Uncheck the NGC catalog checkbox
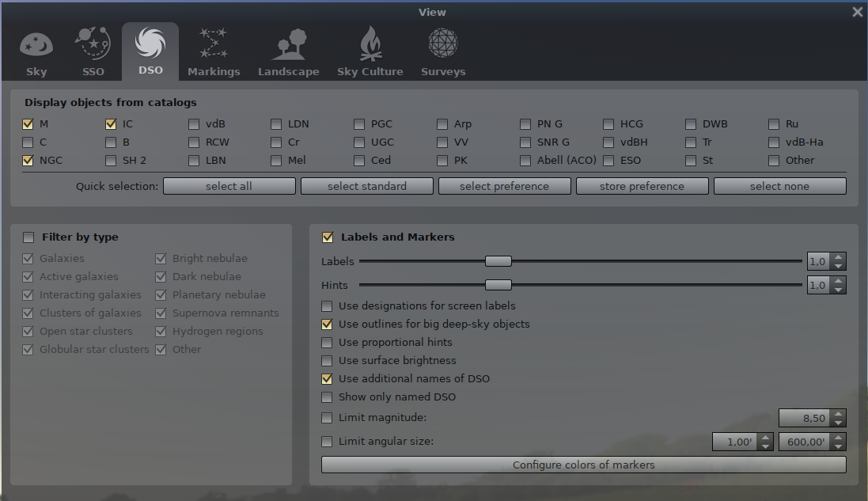The height and width of the screenshot is (501, 868). (x=28, y=161)
